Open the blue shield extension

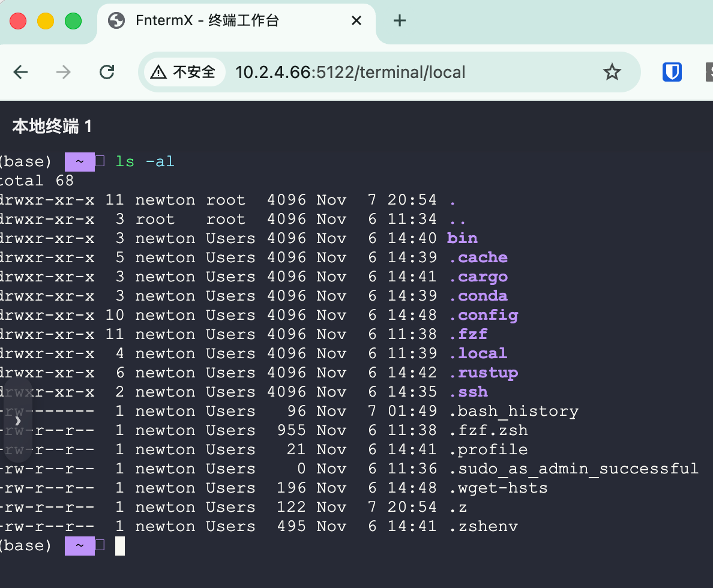coord(672,72)
